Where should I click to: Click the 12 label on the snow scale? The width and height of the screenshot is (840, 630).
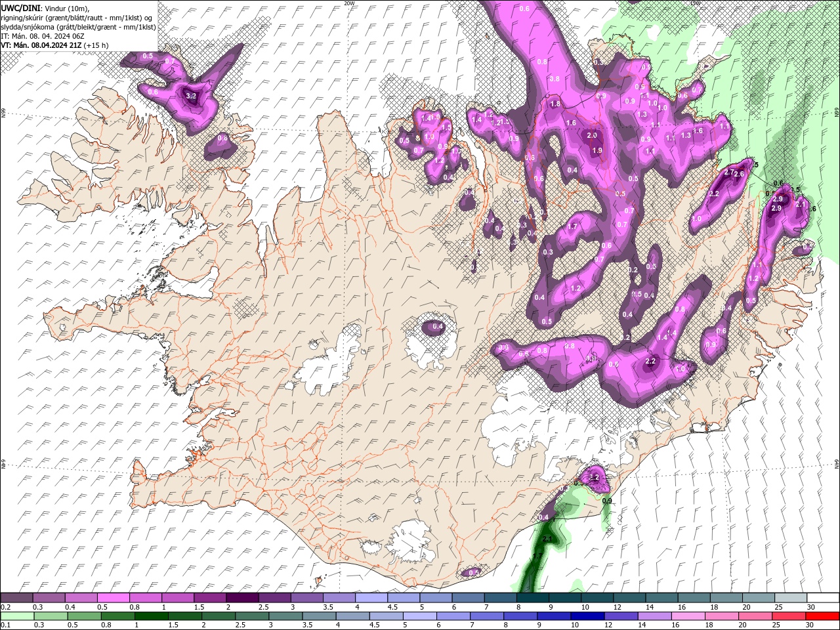[x=617, y=608]
